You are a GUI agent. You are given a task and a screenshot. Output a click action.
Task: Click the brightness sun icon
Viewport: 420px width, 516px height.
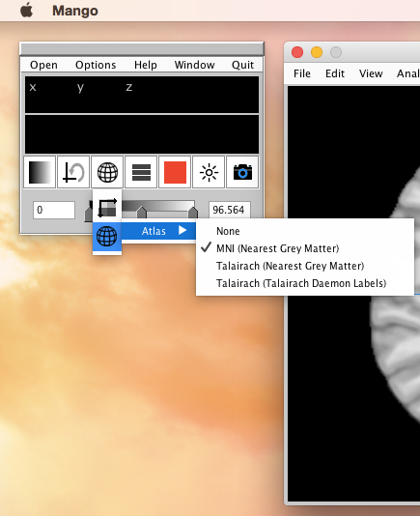click(209, 172)
